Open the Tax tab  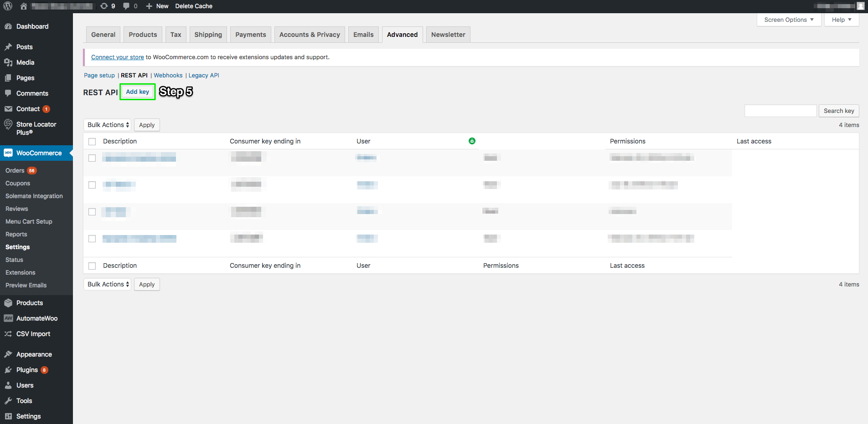coord(176,35)
